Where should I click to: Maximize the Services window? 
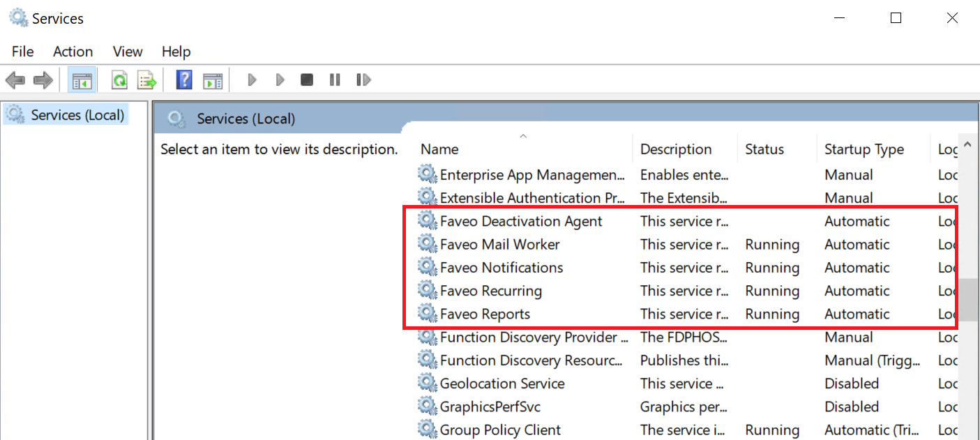(x=896, y=18)
